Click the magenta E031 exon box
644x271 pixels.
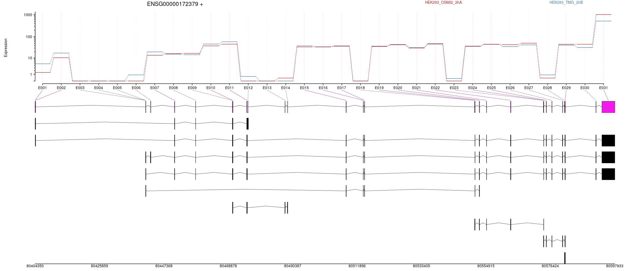click(x=608, y=107)
